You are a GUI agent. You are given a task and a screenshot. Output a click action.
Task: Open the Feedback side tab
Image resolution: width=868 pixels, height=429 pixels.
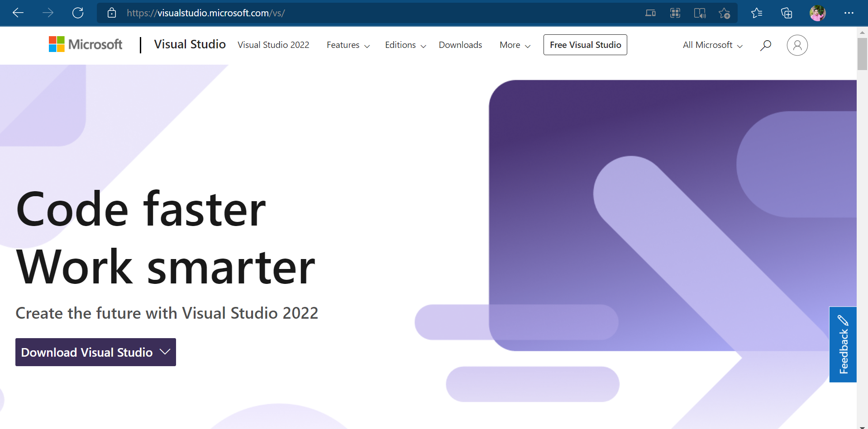pos(843,344)
